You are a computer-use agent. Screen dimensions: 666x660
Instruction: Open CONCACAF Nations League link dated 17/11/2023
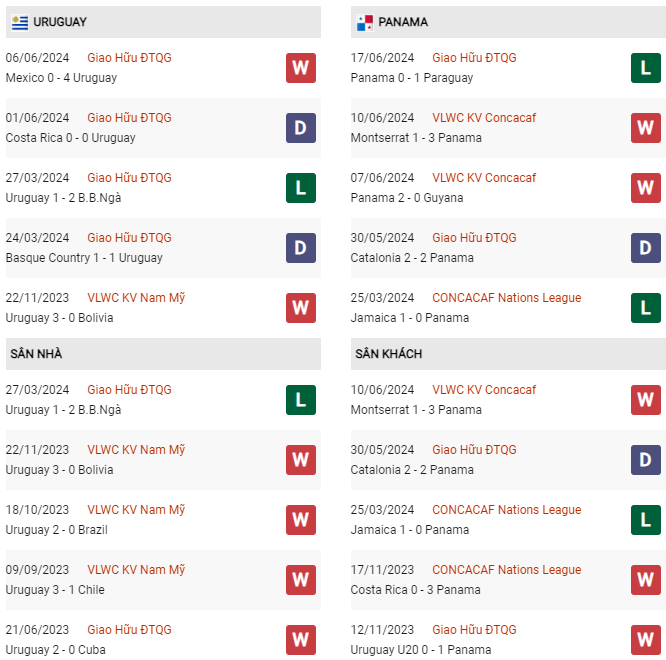506,570
